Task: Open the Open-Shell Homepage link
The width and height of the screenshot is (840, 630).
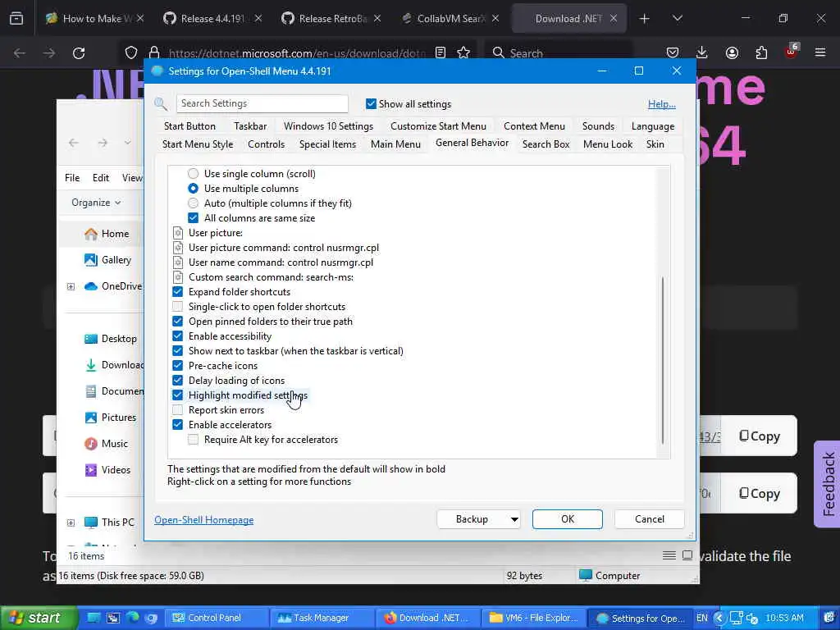Action: pos(204,520)
